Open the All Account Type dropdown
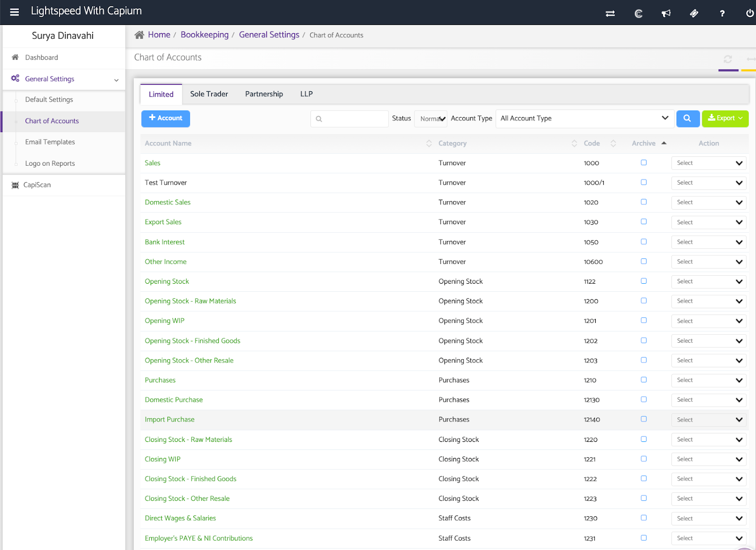 click(584, 118)
